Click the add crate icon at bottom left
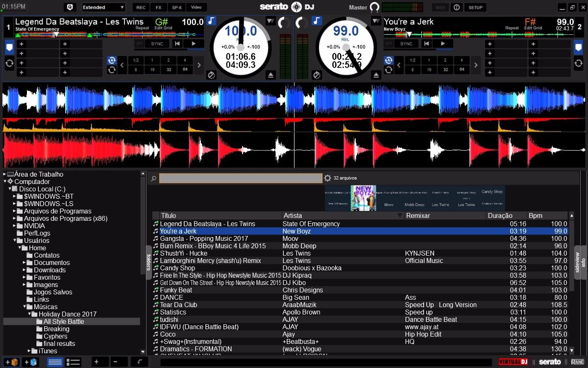This screenshot has width=588, height=368. coord(12,362)
